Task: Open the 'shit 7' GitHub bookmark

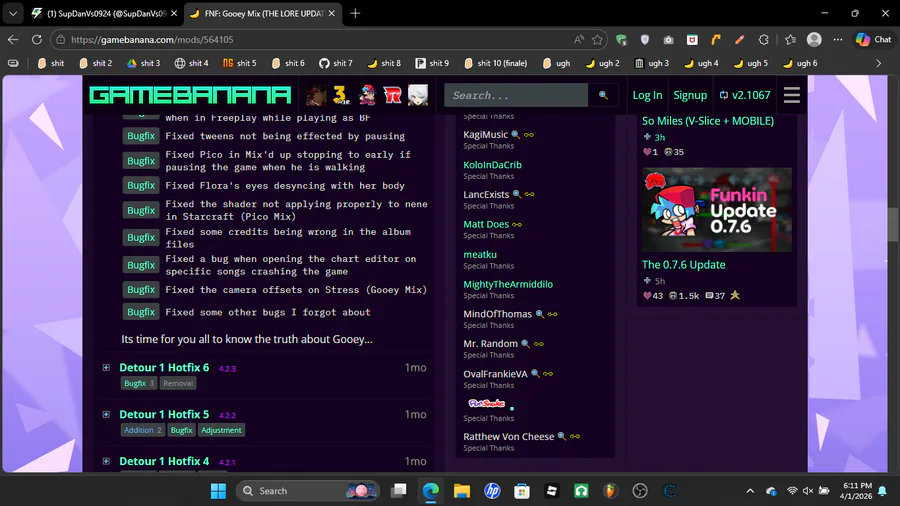Action: (x=336, y=63)
